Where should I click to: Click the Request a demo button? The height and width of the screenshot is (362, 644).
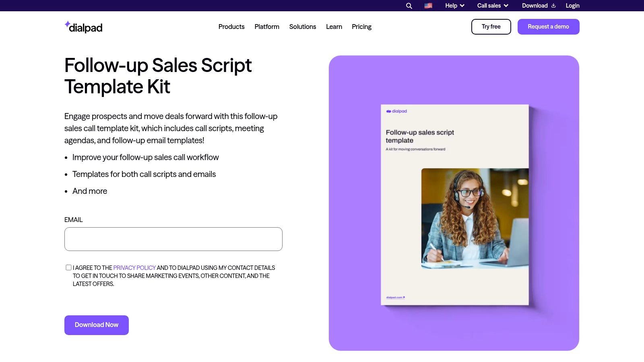(x=548, y=27)
